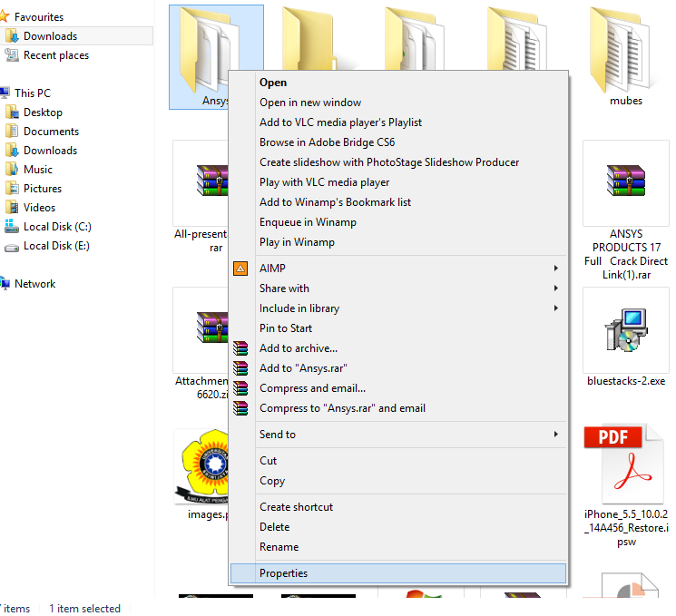676x616 pixels.
Task: Click the '1 item selected' status text
Action: coord(84,609)
